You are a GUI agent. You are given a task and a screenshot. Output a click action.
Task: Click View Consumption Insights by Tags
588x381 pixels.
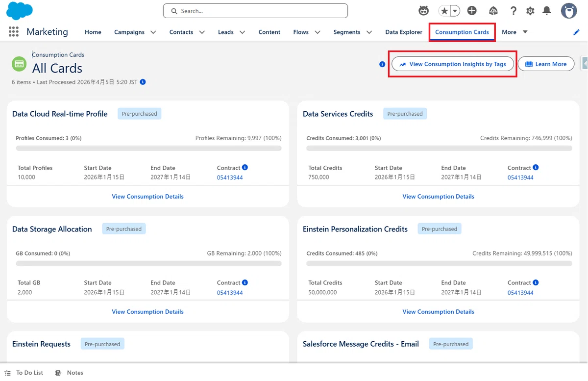coord(453,64)
